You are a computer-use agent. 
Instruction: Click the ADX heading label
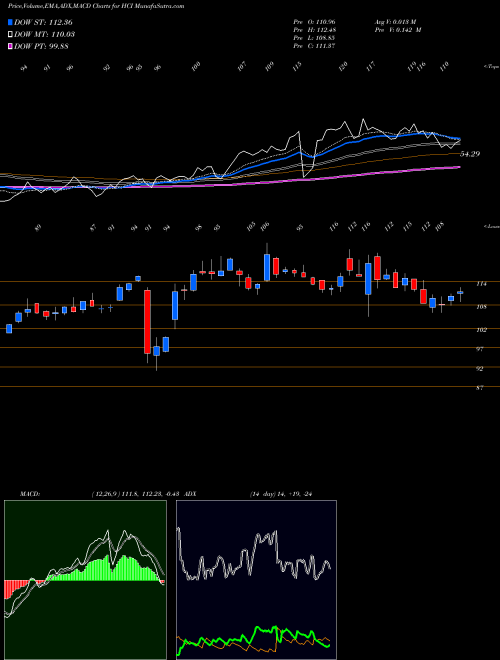[190, 494]
